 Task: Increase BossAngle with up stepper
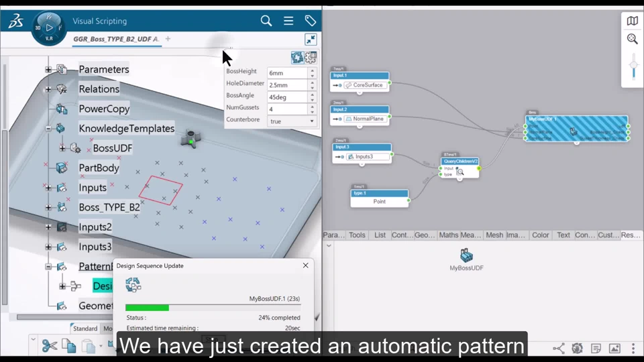(312, 95)
